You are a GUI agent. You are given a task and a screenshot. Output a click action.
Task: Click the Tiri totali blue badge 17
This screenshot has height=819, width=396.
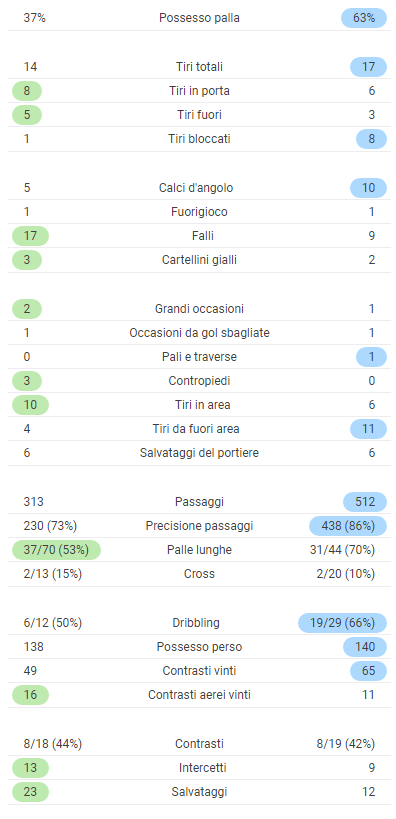[x=368, y=67]
